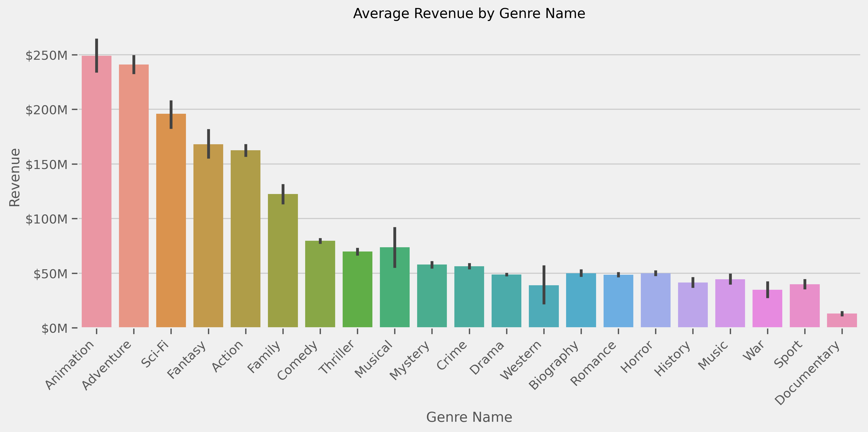Select the Horror bar

coord(656,300)
